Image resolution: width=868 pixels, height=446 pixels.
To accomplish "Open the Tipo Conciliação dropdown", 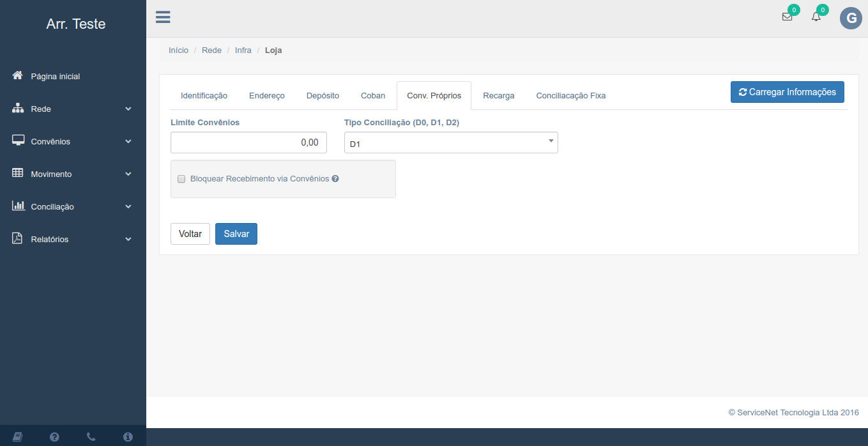I will click(x=450, y=143).
